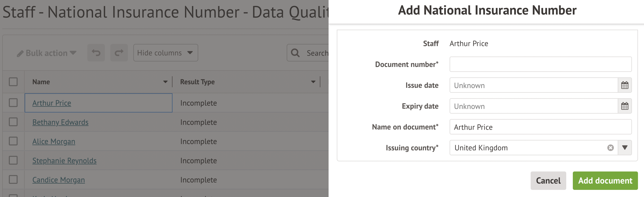Click into the Document number field

(540, 64)
